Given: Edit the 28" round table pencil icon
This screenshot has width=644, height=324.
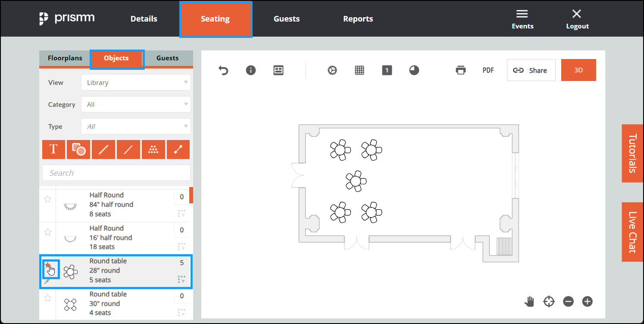Looking at the screenshot, I should (x=47, y=281).
